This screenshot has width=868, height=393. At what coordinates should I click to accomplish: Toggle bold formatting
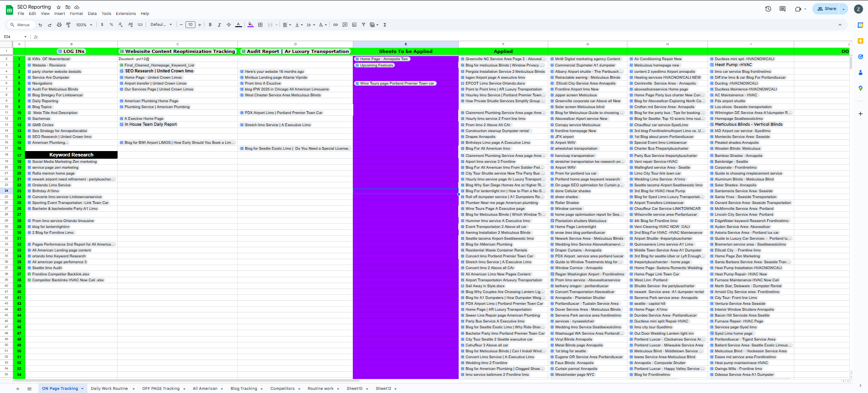tap(210, 25)
